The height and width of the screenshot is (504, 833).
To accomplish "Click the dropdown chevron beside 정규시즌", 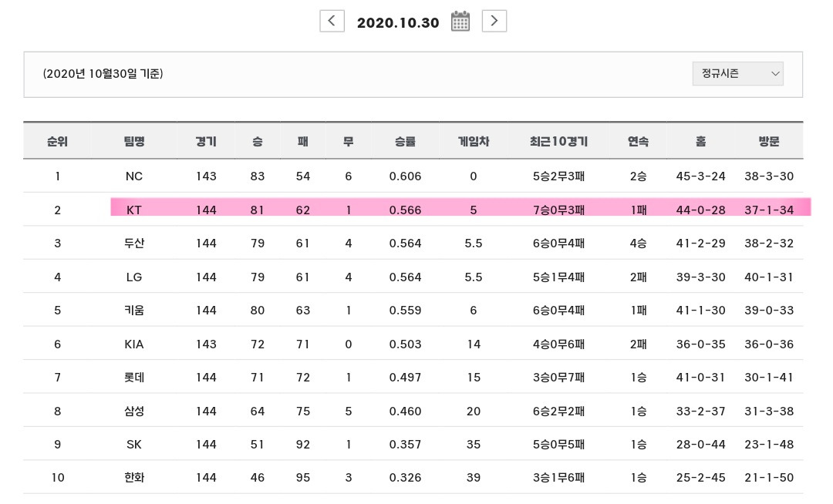I will [x=775, y=74].
